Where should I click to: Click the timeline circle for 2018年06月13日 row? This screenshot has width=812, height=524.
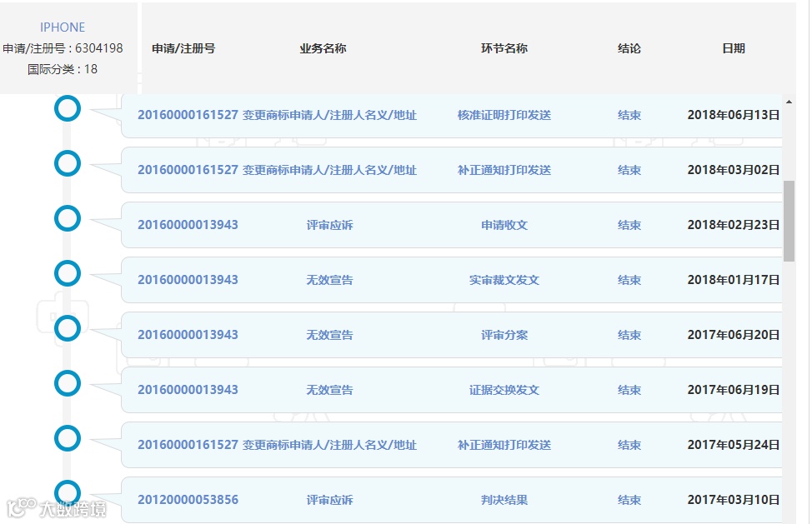point(68,108)
